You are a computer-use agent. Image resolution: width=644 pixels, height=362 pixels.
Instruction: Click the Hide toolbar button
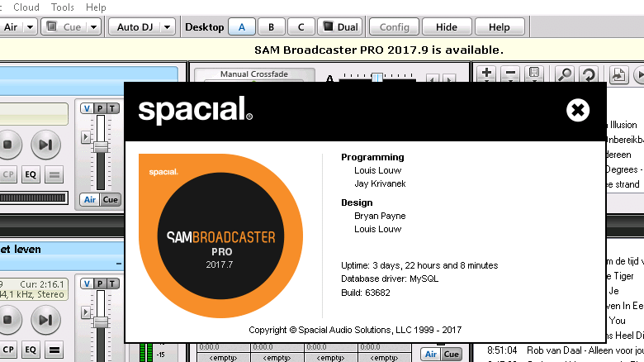click(x=447, y=27)
